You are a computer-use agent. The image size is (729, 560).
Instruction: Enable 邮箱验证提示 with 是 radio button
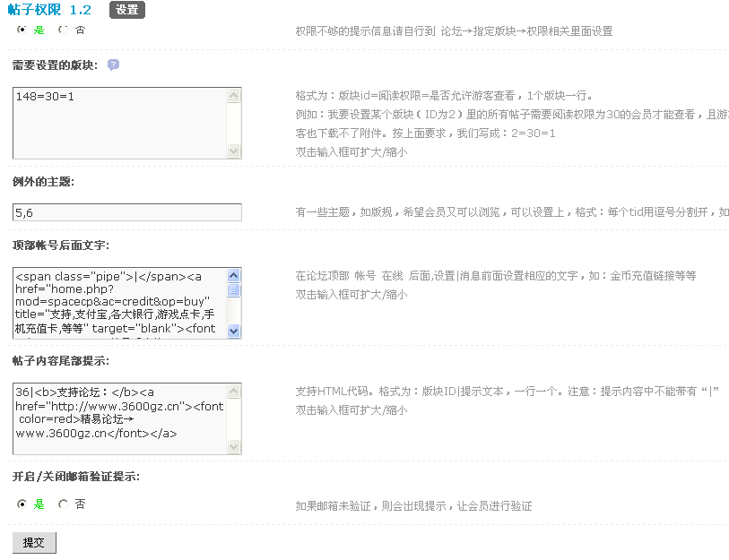tap(22, 504)
